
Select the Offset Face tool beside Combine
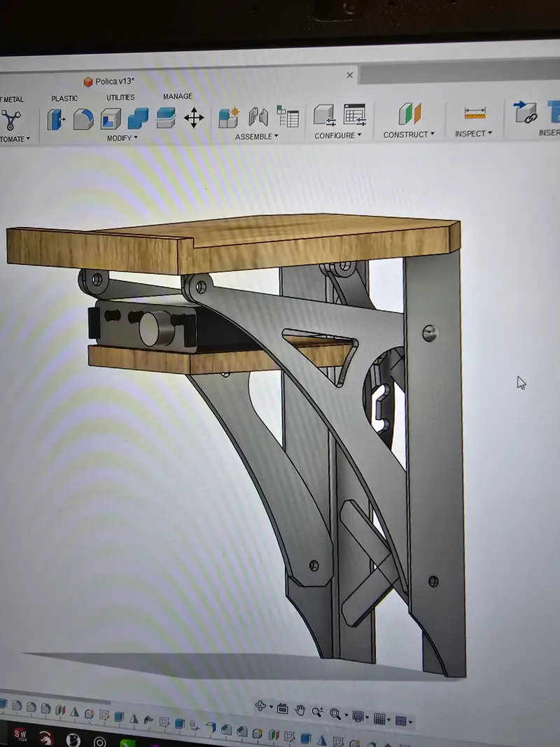click(166, 118)
